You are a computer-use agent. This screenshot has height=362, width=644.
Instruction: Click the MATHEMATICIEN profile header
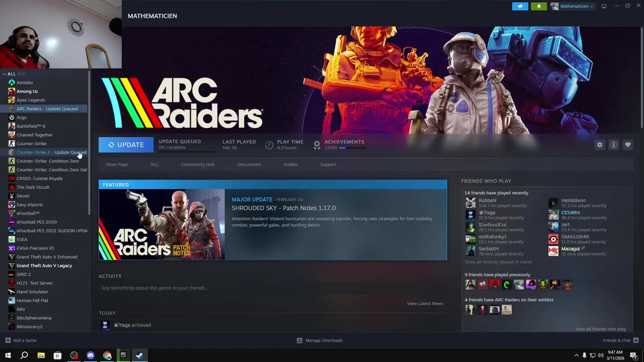tap(152, 16)
